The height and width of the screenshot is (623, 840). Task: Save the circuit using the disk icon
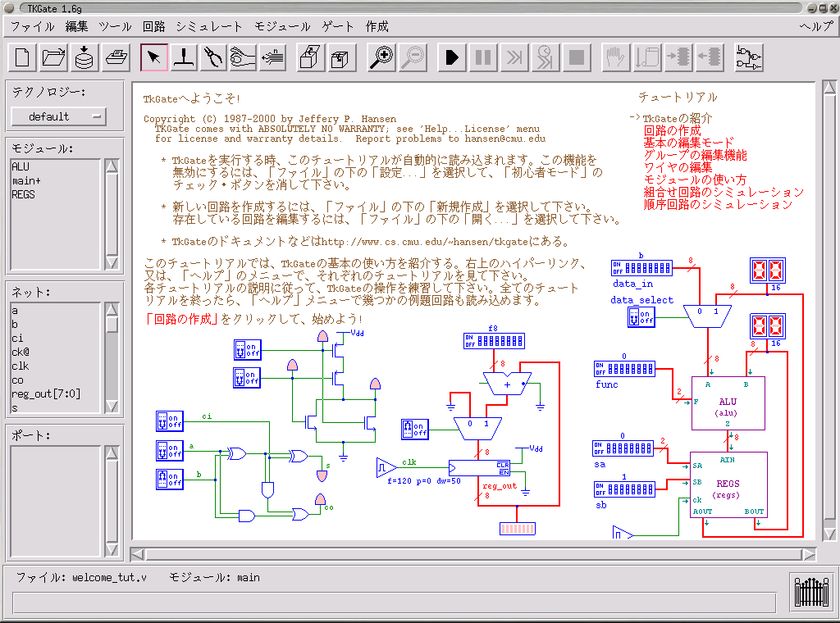(x=84, y=57)
